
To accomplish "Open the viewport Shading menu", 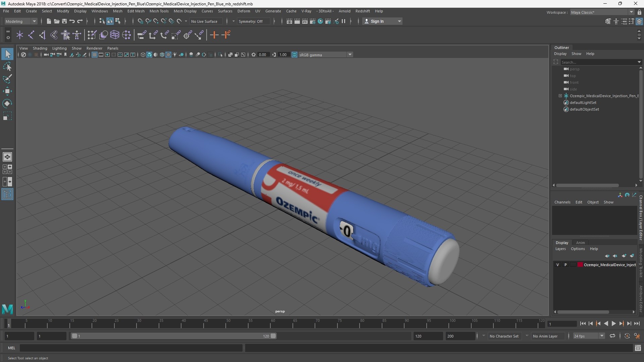I will (40, 48).
